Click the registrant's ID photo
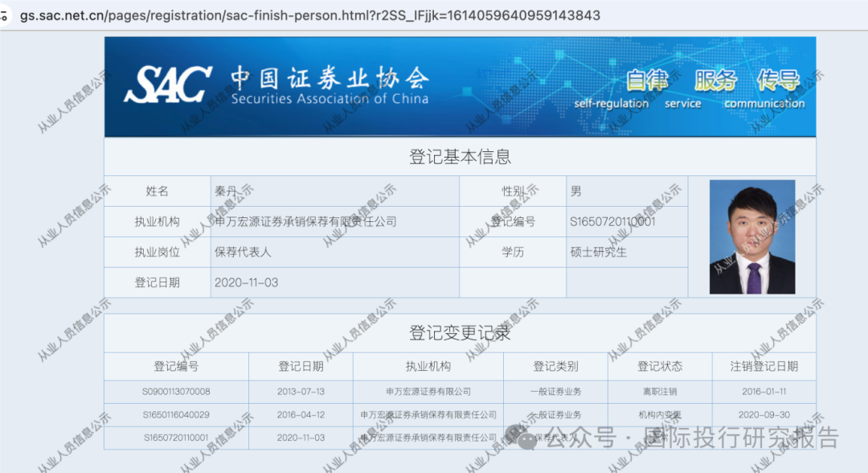This screenshot has width=868, height=473. 751,236
